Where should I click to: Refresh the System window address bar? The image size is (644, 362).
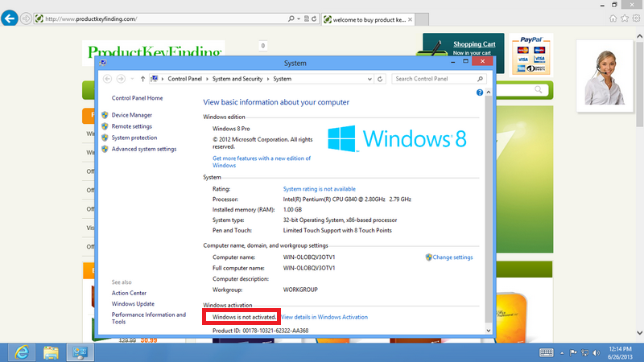(380, 79)
